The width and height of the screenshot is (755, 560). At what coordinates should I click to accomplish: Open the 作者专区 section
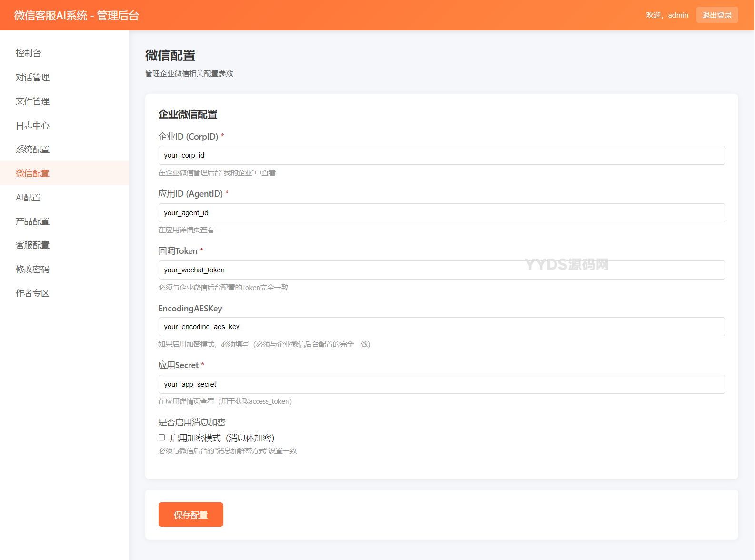[x=32, y=293]
